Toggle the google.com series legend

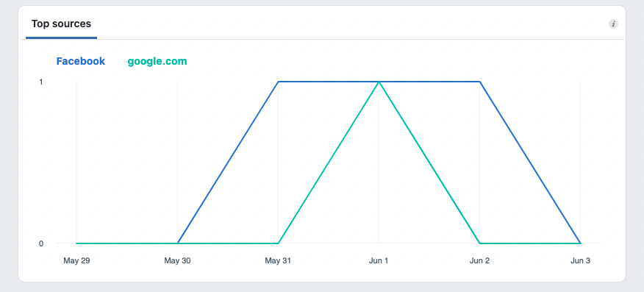click(x=157, y=61)
